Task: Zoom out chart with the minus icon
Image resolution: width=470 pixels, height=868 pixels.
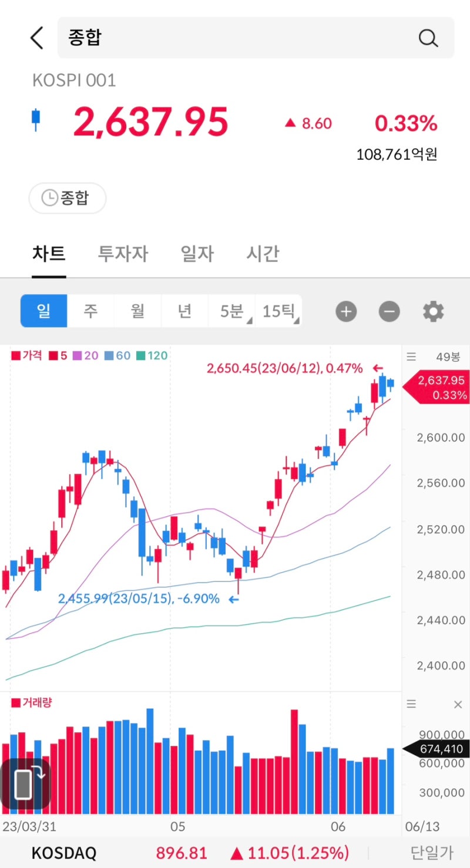Action: [x=389, y=311]
